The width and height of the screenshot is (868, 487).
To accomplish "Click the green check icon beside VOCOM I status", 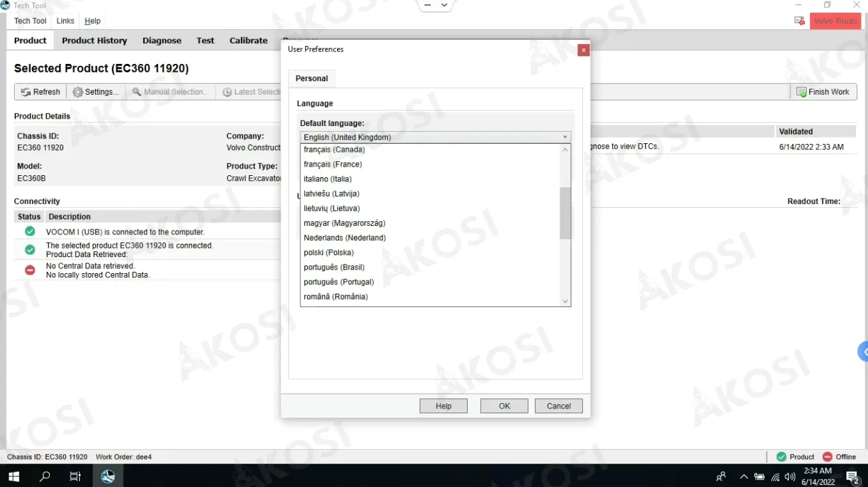I will [30, 232].
